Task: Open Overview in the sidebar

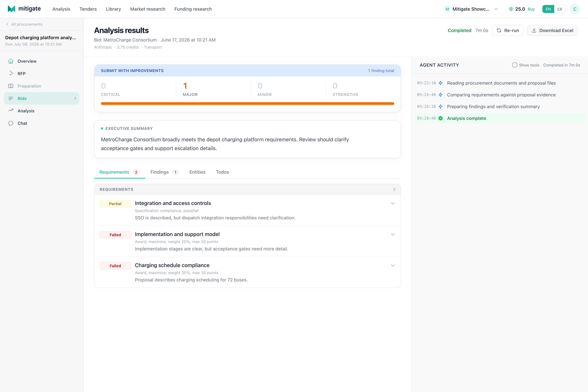Action: (41, 61)
